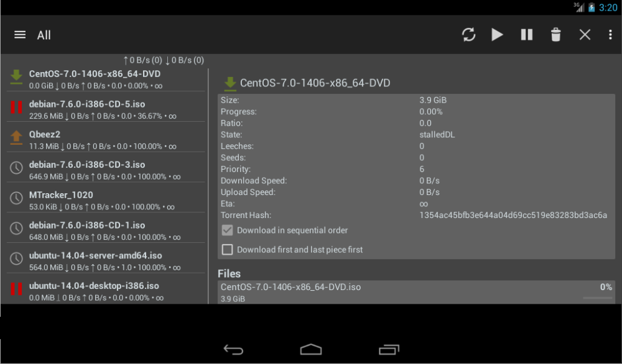
Task: Tap green download icon of CentOS torrent in list
Action: tap(16, 76)
